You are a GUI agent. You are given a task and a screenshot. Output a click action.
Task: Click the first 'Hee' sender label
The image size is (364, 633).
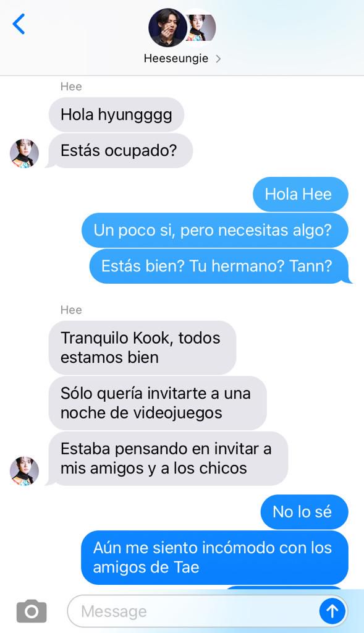(x=71, y=87)
